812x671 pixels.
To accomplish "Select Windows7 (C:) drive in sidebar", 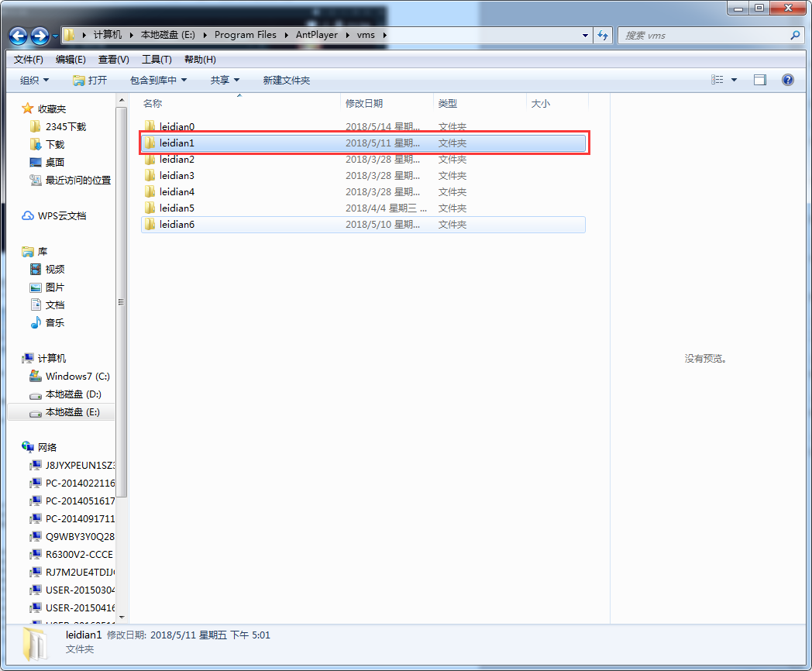I will (77, 376).
